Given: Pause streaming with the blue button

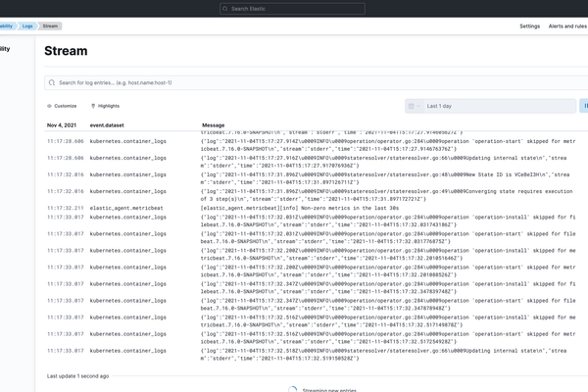Looking at the screenshot, I should [x=584, y=106].
